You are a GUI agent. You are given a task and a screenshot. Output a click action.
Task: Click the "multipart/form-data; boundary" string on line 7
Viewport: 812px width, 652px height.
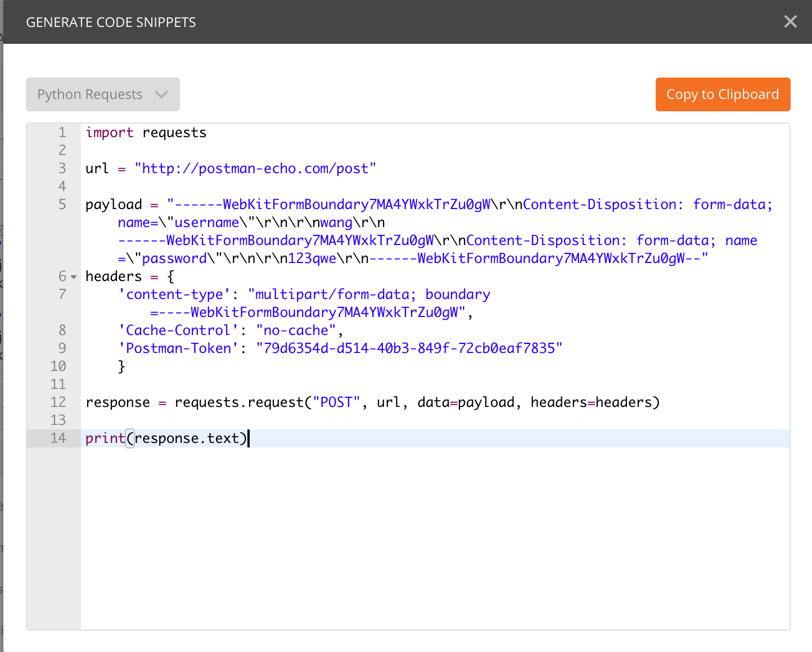pyautogui.click(x=369, y=295)
